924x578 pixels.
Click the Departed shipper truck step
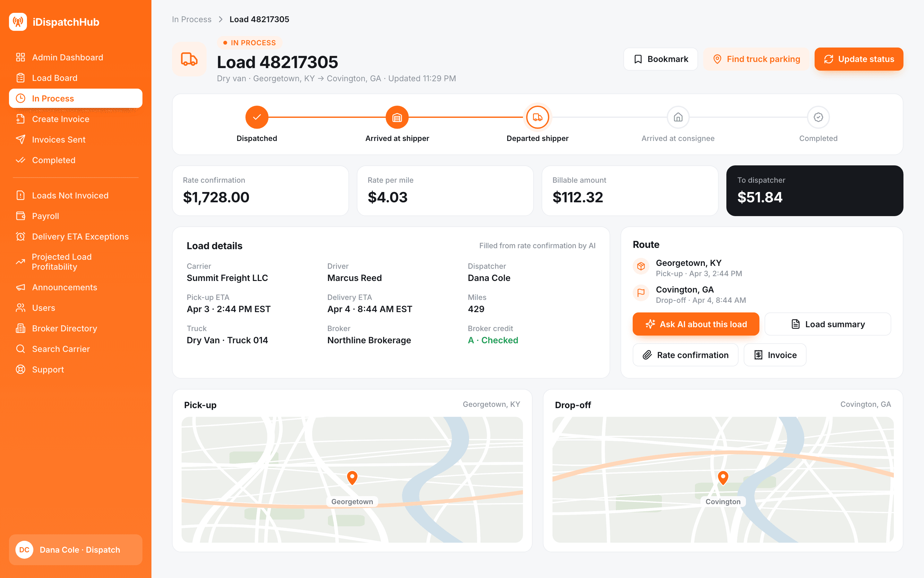[538, 117]
